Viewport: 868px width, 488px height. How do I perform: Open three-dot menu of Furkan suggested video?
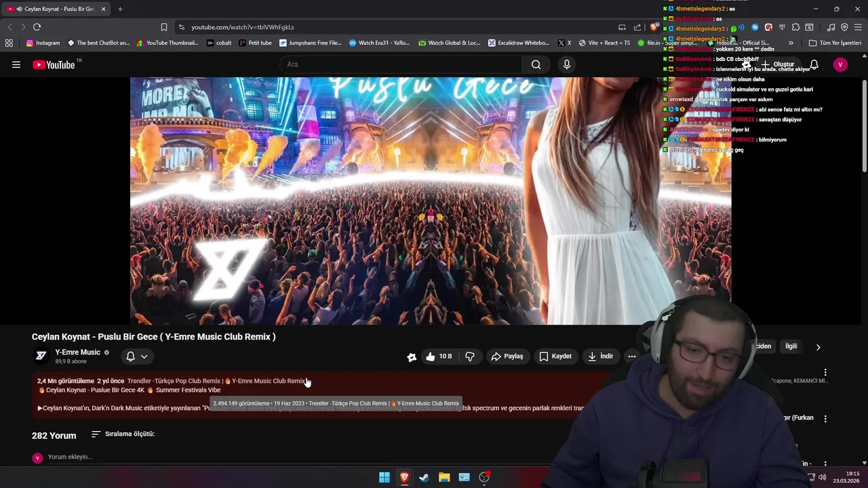click(825, 419)
